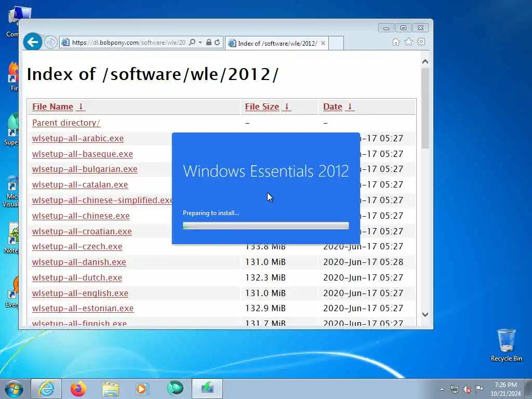Viewport: 532px width, 399px height.
Task: Download wlsetup-all-danish.exe
Action: coord(79,262)
